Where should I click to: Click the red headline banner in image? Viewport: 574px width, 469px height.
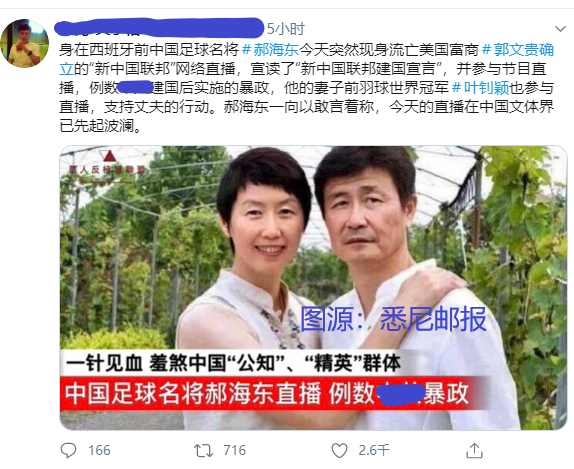tap(273, 394)
